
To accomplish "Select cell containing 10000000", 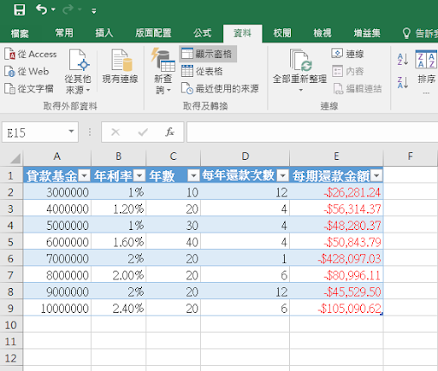I will tap(57, 308).
